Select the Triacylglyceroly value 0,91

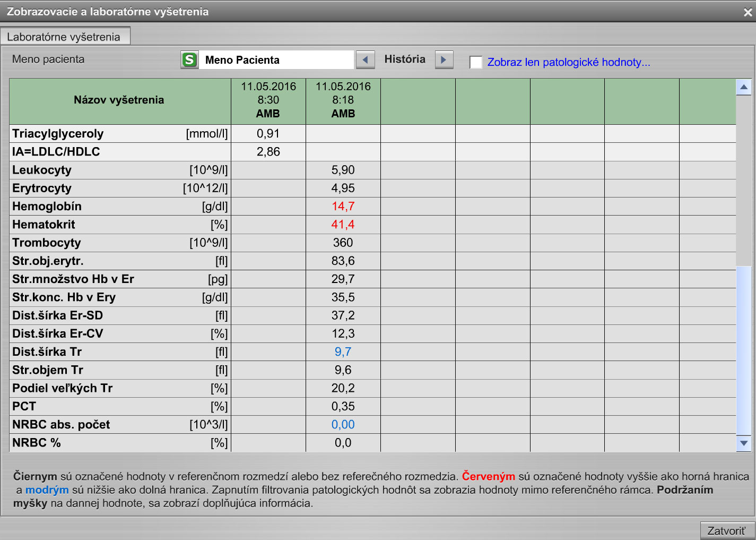(268, 133)
